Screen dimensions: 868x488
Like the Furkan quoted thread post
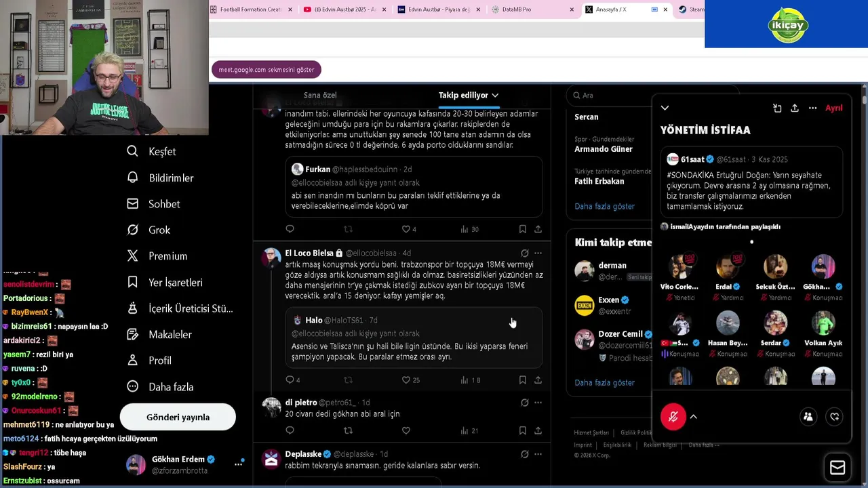pyautogui.click(x=406, y=229)
